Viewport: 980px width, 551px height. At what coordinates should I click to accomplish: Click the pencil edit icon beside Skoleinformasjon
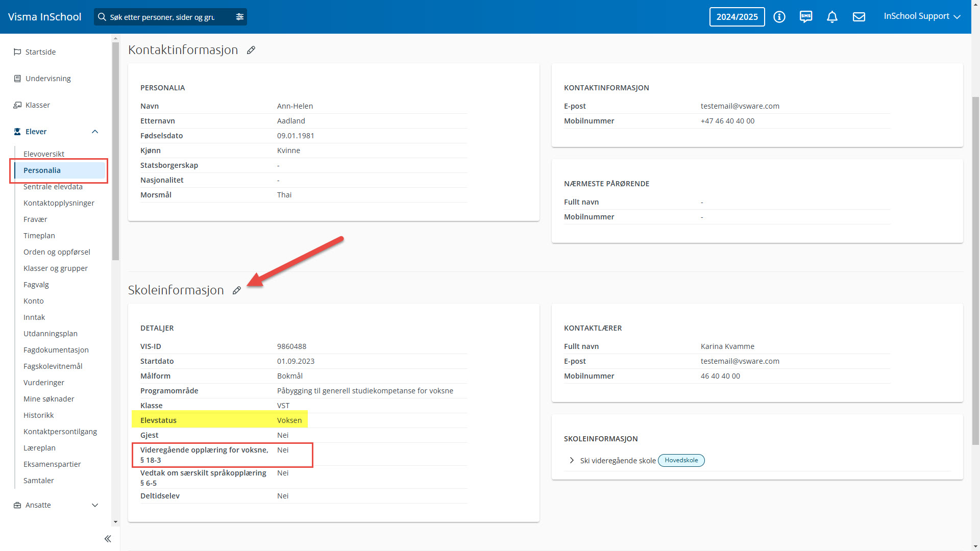click(x=236, y=290)
